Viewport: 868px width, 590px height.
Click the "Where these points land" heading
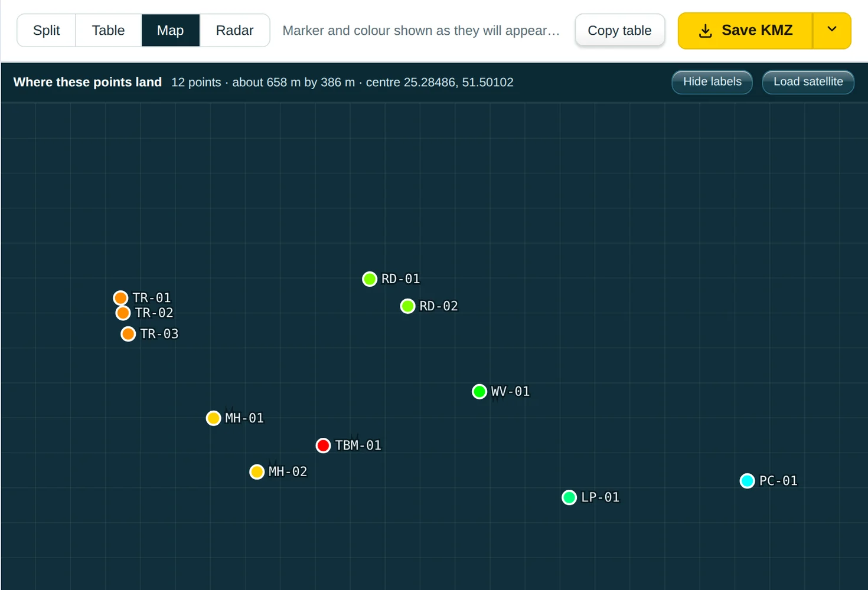(x=87, y=83)
